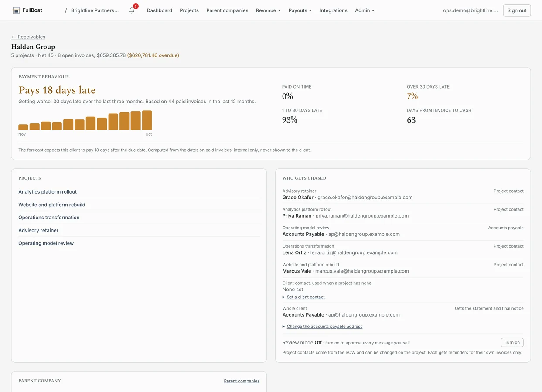Click the November bar in the lateness chart
This screenshot has height=392, width=542.
23,127
